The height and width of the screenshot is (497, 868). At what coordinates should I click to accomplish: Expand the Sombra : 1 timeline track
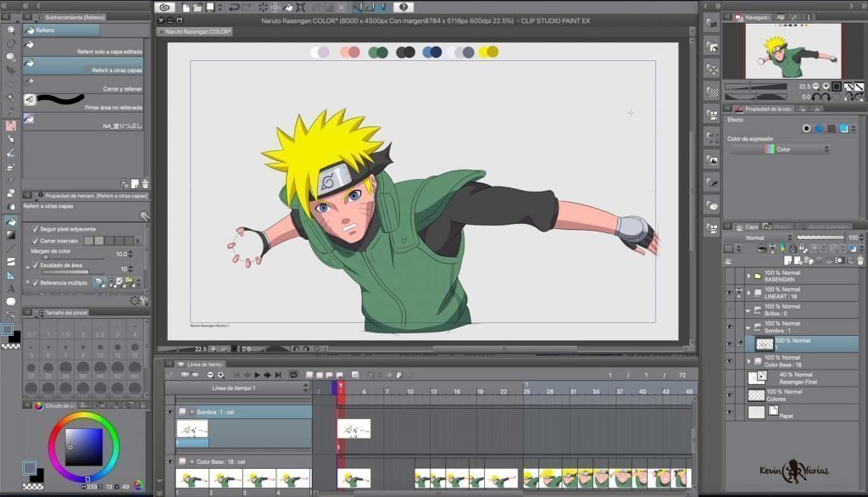(x=192, y=412)
